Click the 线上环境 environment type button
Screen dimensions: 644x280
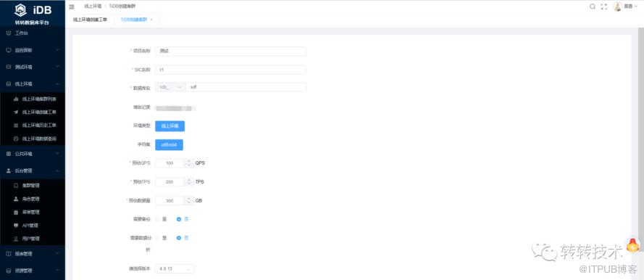pos(170,126)
